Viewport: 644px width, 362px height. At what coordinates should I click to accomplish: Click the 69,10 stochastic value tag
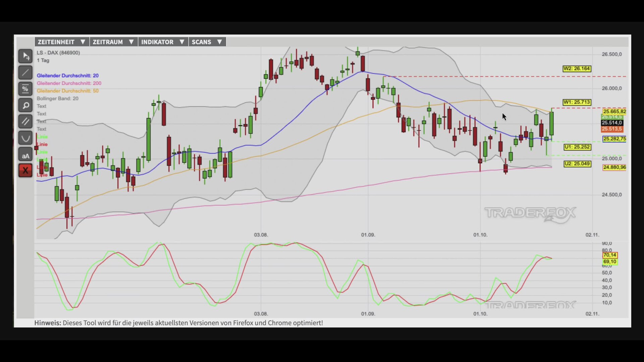(610, 262)
